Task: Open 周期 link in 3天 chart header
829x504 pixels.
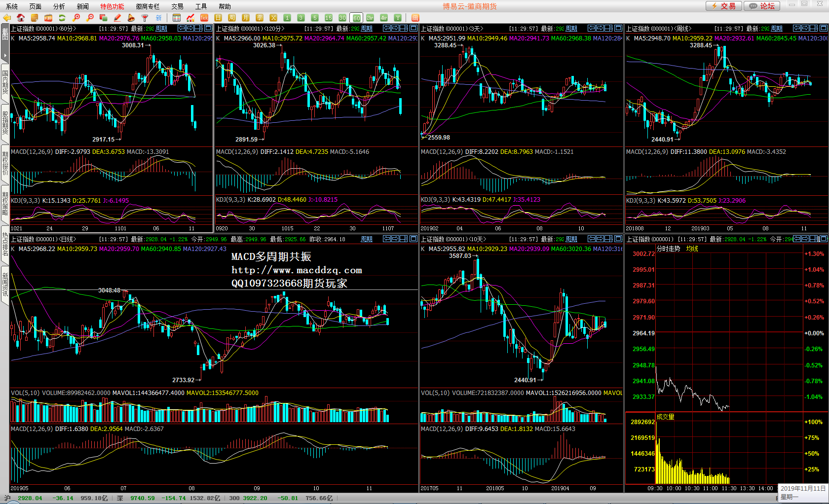Action: [572, 29]
